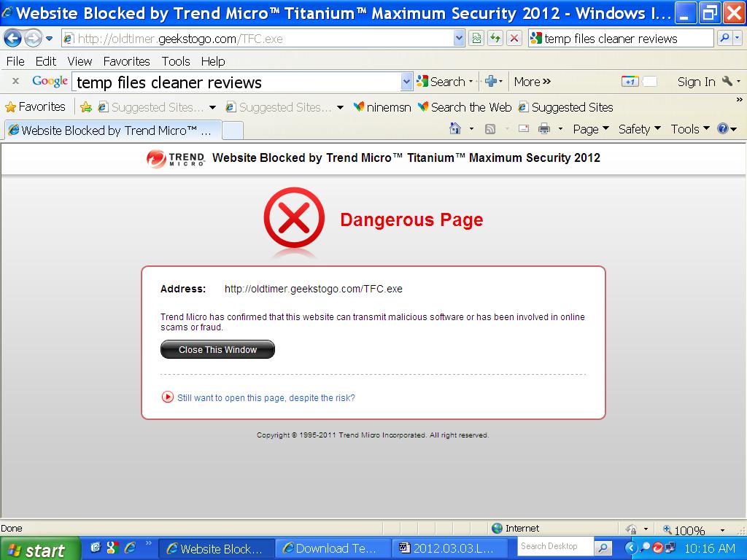
Task: Open the File menu
Action: [x=15, y=61]
